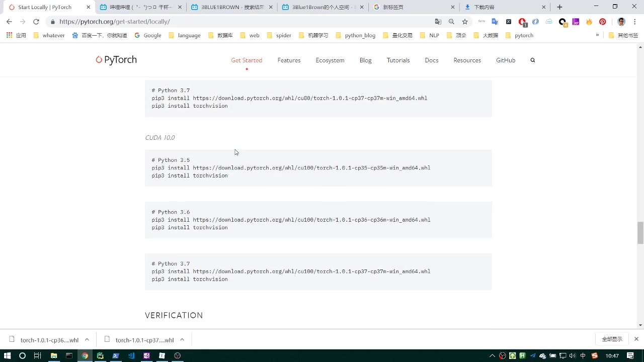The image size is (644, 362).
Task: Open OneNote from the taskbar
Action: click(x=146, y=355)
